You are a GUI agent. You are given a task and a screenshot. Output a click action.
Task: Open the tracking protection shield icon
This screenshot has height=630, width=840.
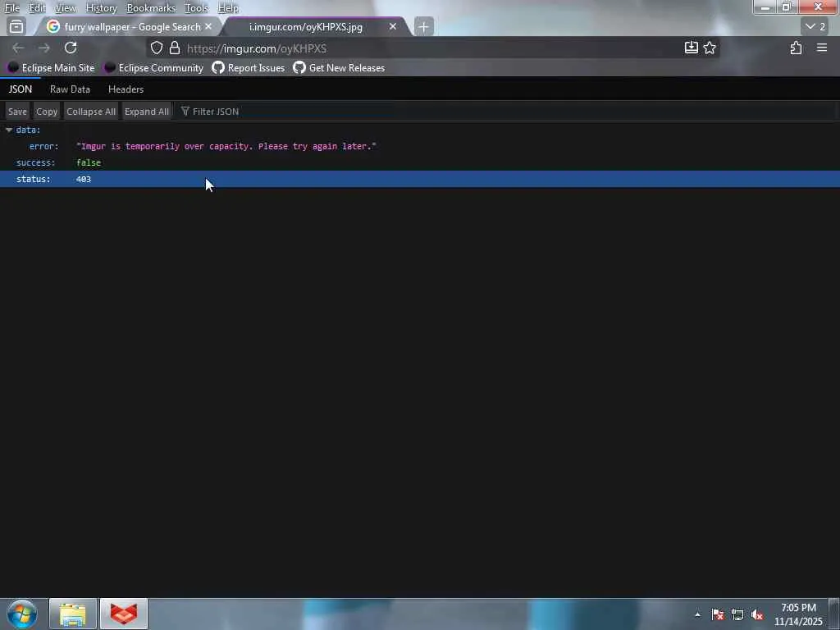(x=157, y=48)
